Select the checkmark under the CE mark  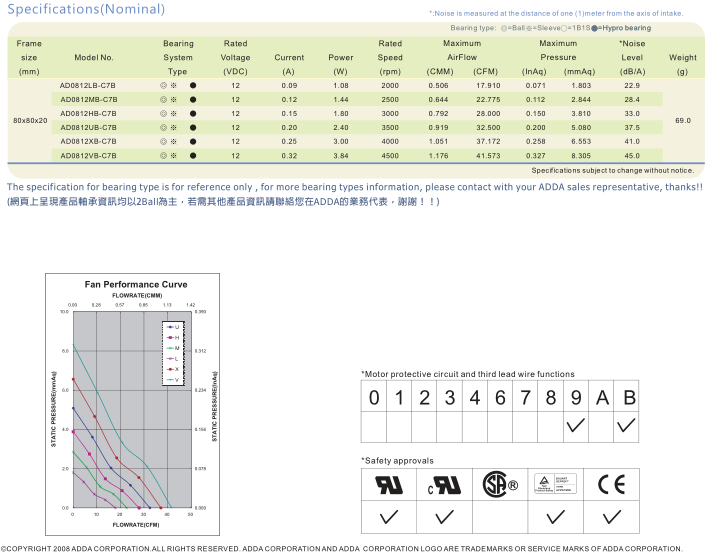click(x=612, y=516)
